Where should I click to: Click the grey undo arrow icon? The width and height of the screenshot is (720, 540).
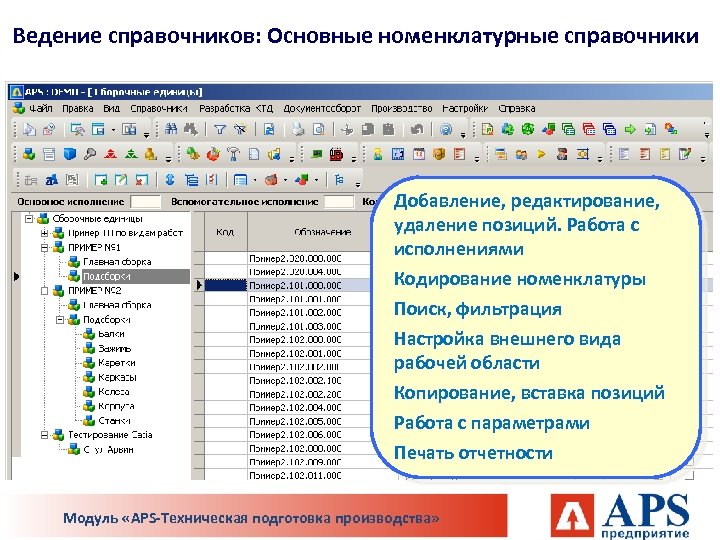pyautogui.click(x=417, y=129)
